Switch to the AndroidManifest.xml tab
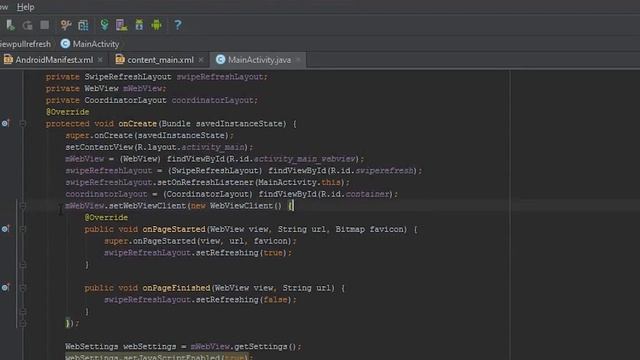 [x=54, y=60]
